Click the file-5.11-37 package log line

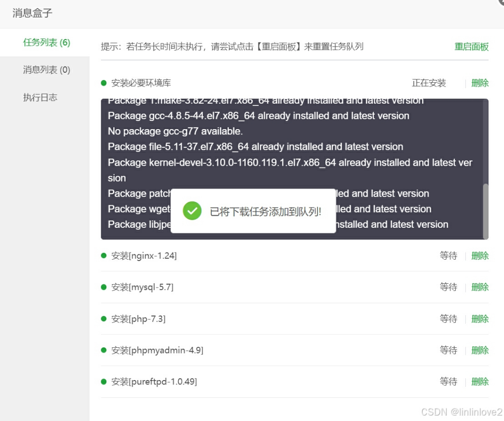tap(255, 146)
